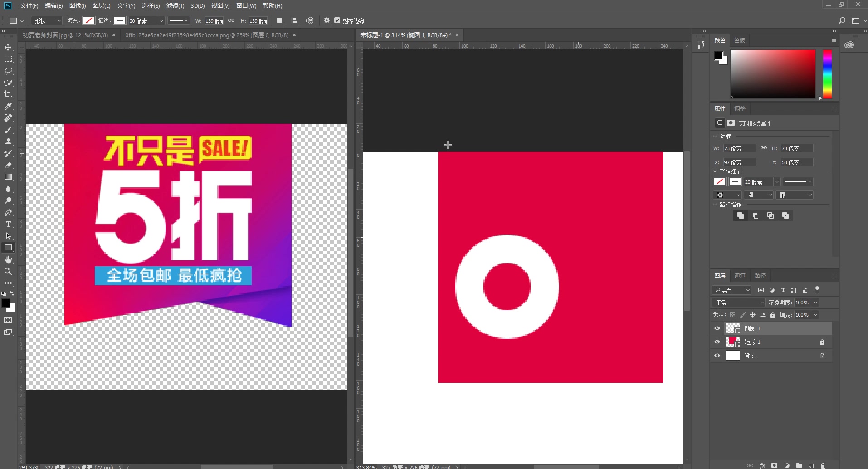Open the tool mode 形状 dropdown
The image size is (868, 469).
pyautogui.click(x=47, y=21)
